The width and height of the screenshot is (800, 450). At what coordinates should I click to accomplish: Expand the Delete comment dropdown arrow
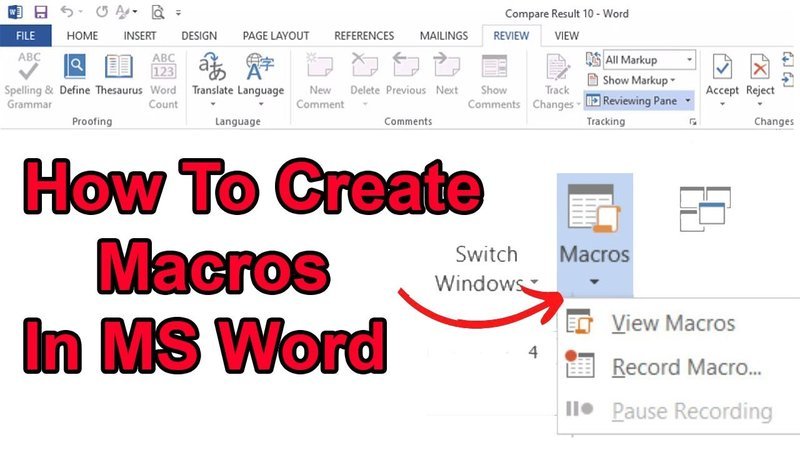(365, 104)
